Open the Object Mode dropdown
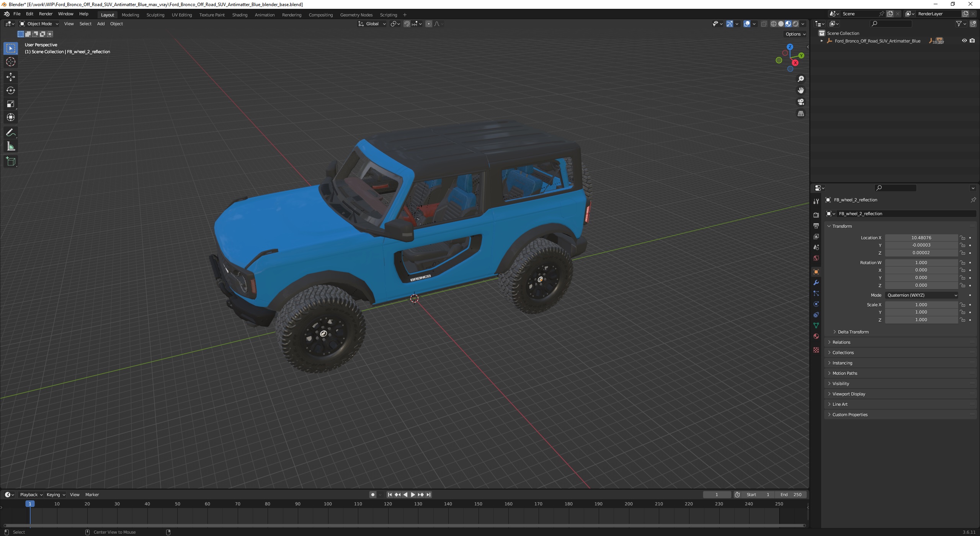The height and width of the screenshot is (536, 980). [39, 24]
